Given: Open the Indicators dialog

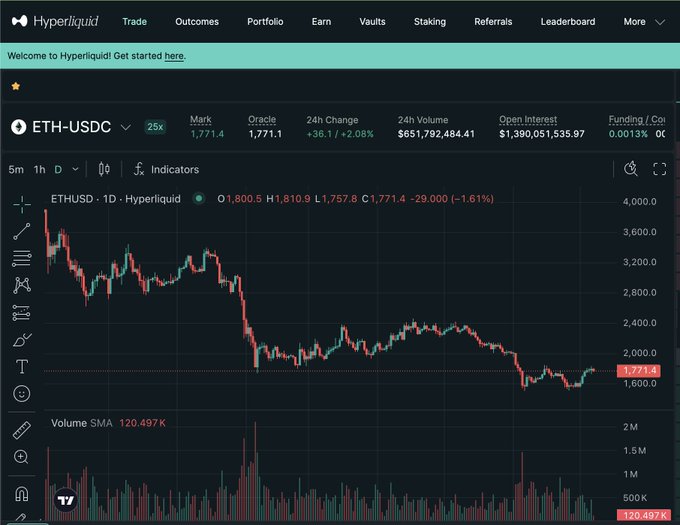Looking at the screenshot, I should point(167,169).
